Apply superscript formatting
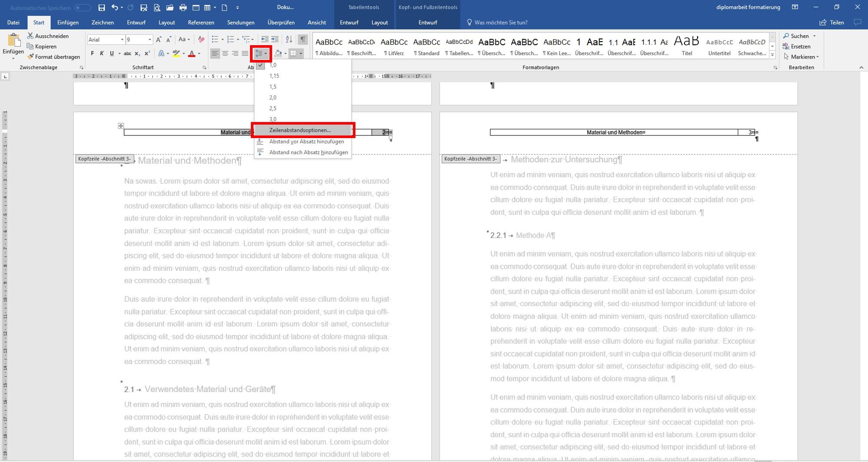Viewport: 868px width, 462px height. [147, 53]
